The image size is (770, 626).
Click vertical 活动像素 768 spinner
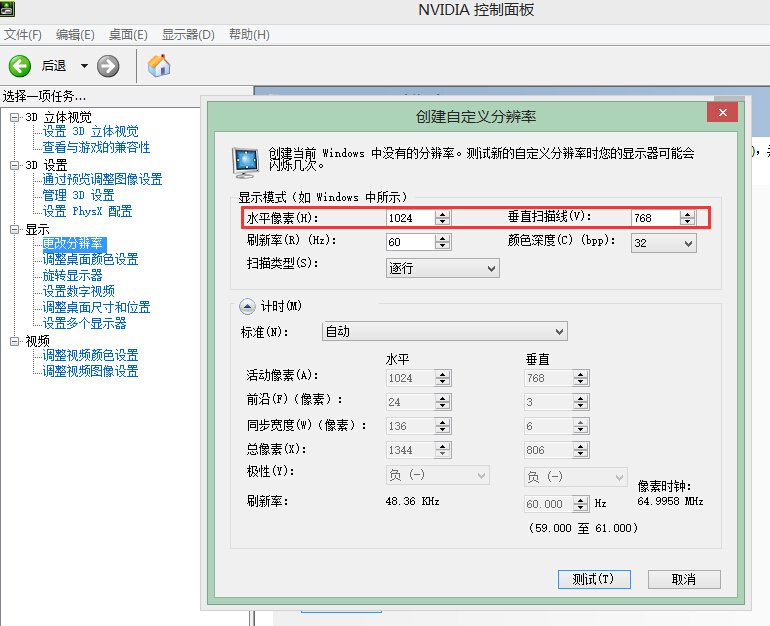[x=580, y=378]
